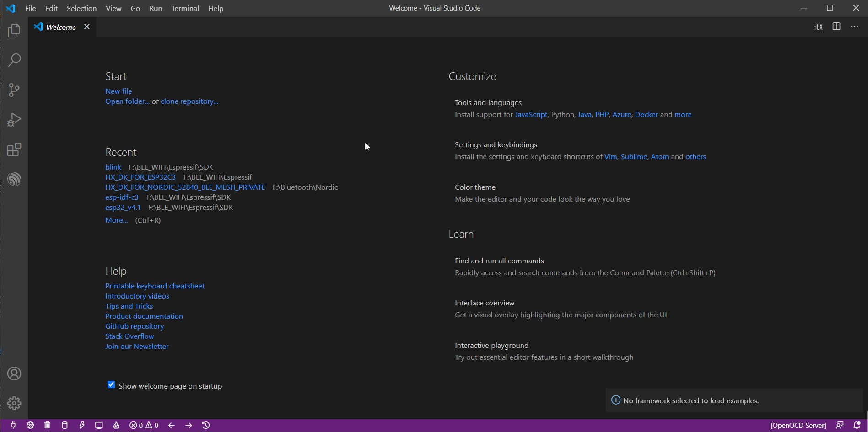868x432 pixels.
Task: Open Introductory videos link
Action: click(x=137, y=296)
